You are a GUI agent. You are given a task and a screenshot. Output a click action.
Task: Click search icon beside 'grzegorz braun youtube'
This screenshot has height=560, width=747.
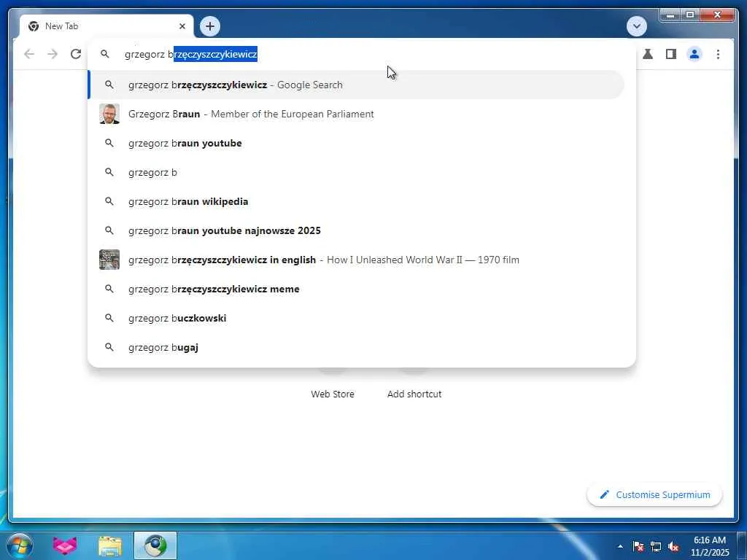coord(109,143)
